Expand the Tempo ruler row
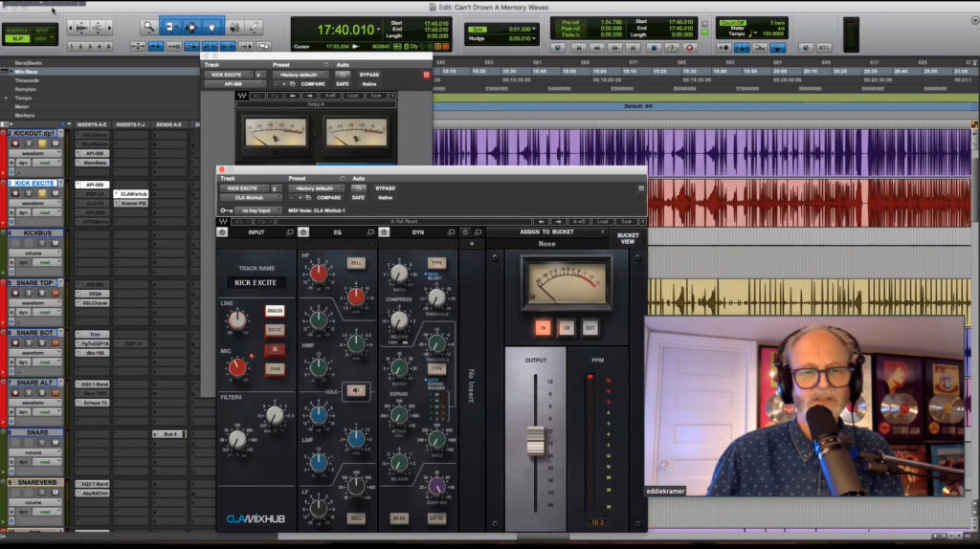980x549 pixels. [x=7, y=99]
